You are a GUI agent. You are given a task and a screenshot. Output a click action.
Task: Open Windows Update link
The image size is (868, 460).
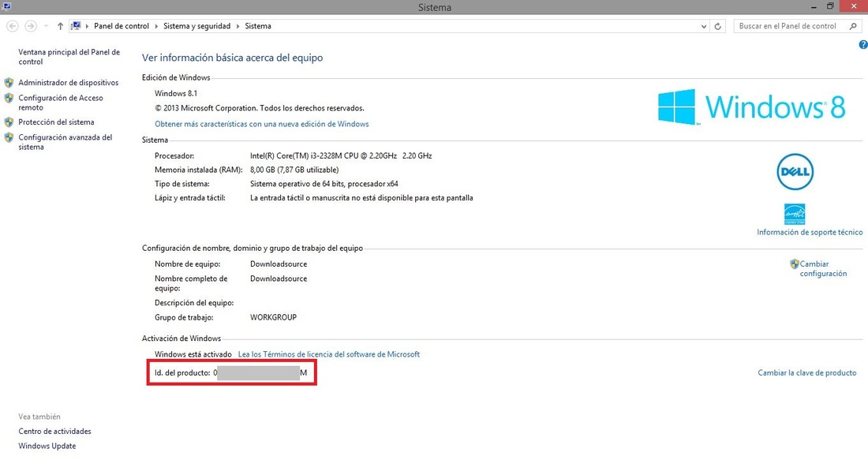coord(47,446)
